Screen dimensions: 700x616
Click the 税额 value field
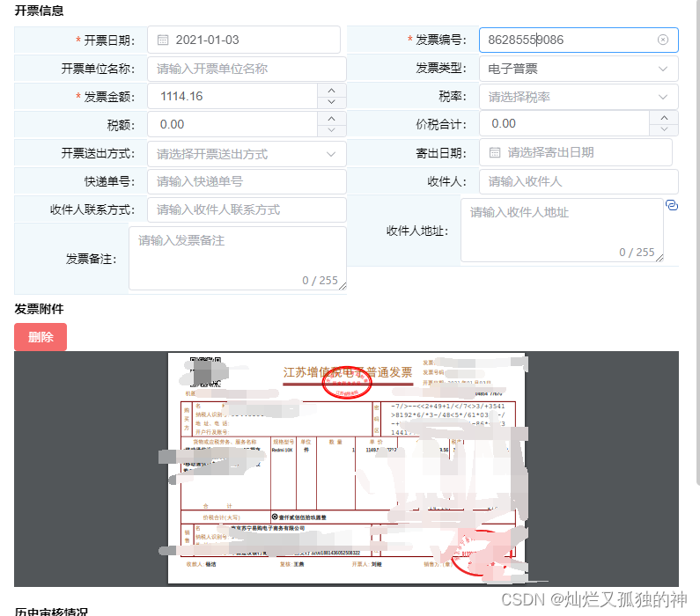(x=232, y=124)
